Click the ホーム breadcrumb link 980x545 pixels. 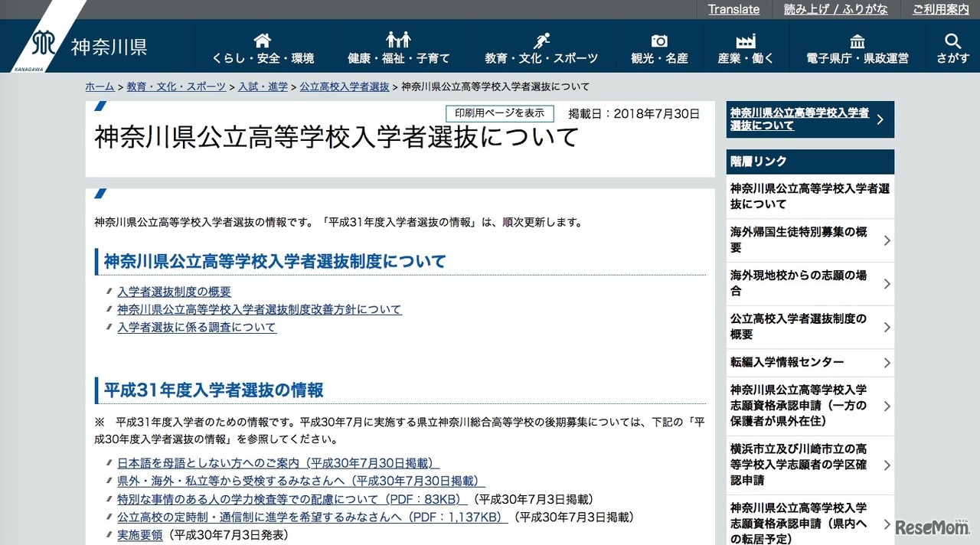tap(100, 86)
